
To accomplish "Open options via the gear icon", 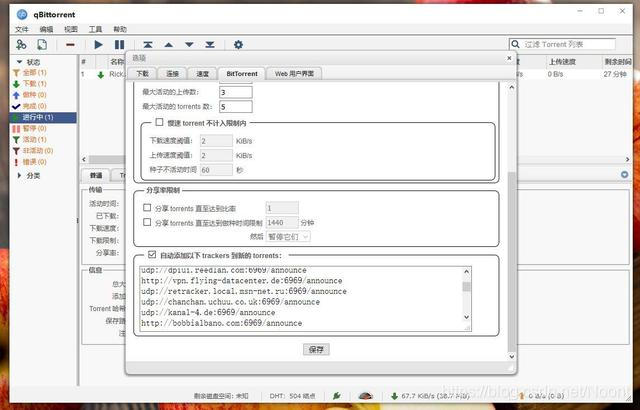I will [x=238, y=44].
